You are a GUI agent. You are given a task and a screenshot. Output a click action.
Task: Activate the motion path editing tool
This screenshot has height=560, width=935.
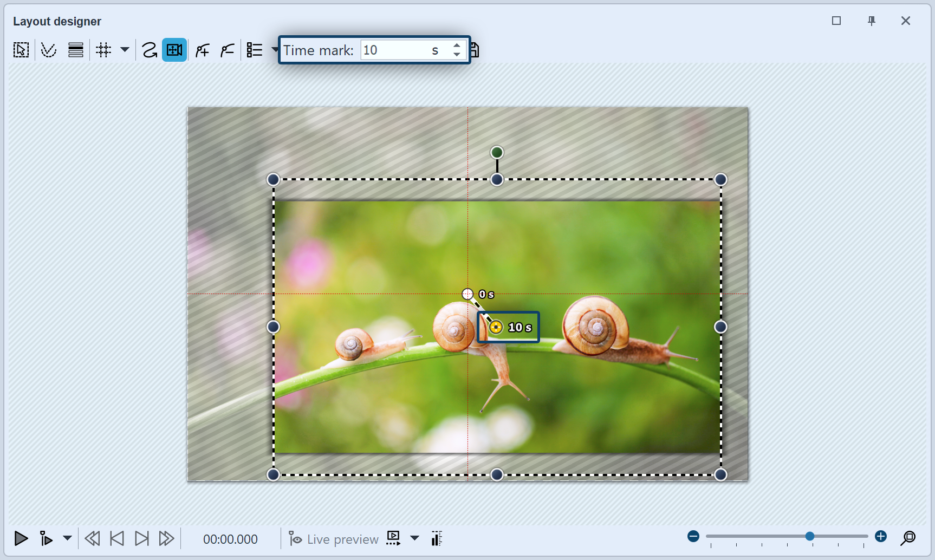[x=49, y=49]
